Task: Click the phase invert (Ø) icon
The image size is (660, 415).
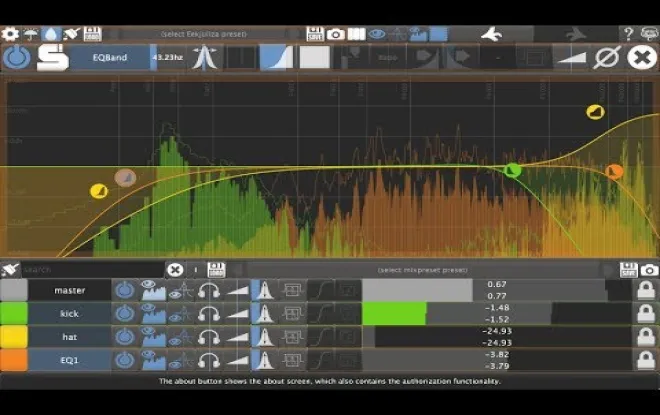Action: tap(607, 57)
